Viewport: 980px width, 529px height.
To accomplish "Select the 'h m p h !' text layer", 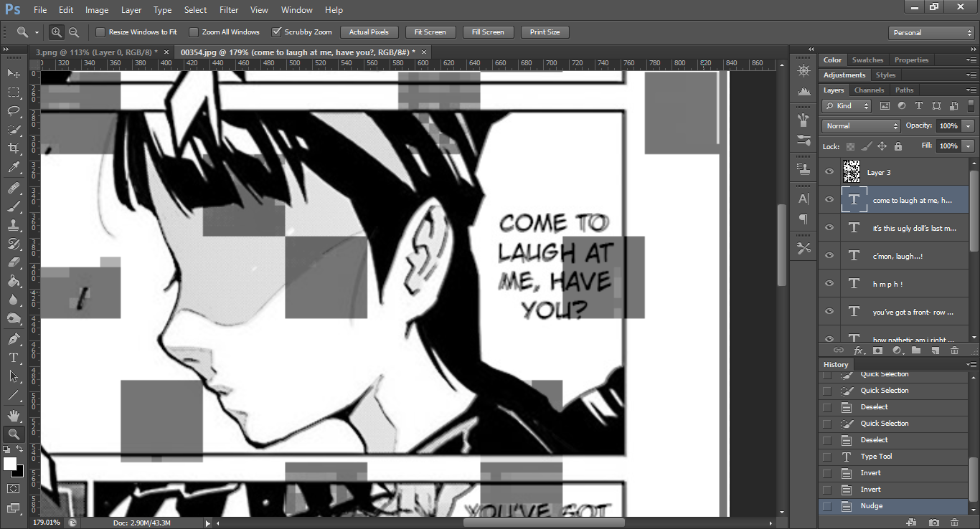I will [x=904, y=284].
